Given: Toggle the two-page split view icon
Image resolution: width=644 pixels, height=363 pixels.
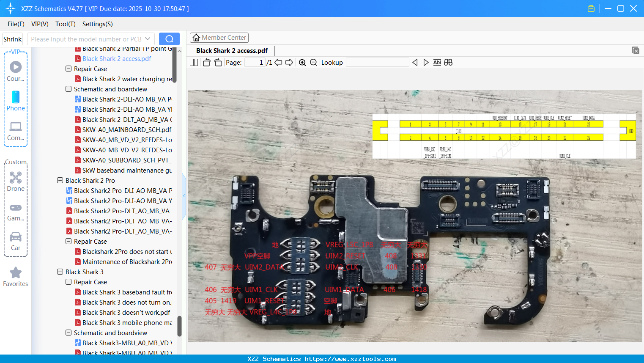Looking at the screenshot, I should [194, 63].
